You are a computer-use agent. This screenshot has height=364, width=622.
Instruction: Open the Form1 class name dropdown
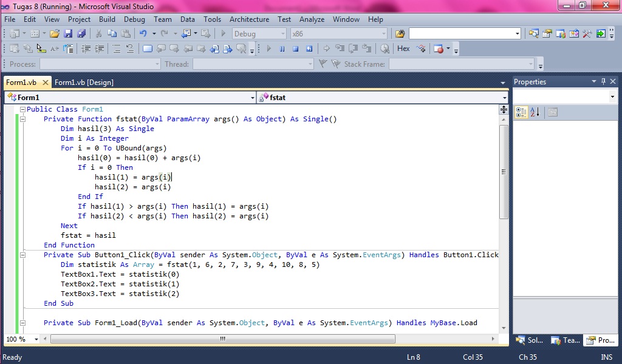coord(252,98)
